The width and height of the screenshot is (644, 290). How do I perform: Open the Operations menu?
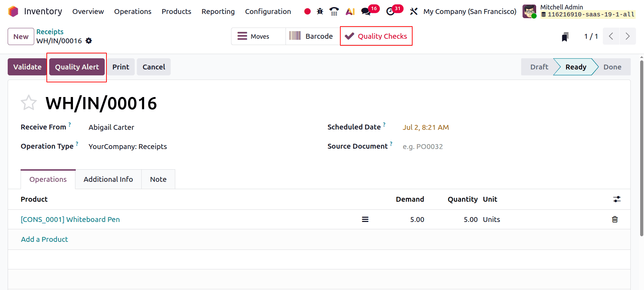[x=133, y=12]
